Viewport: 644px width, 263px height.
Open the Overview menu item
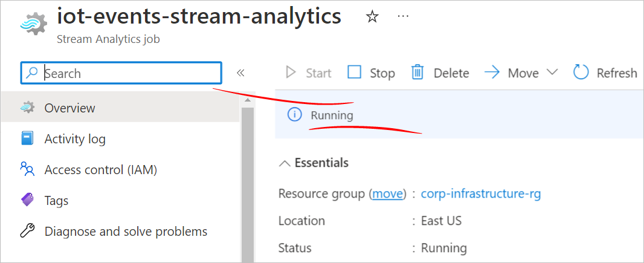coord(120,108)
